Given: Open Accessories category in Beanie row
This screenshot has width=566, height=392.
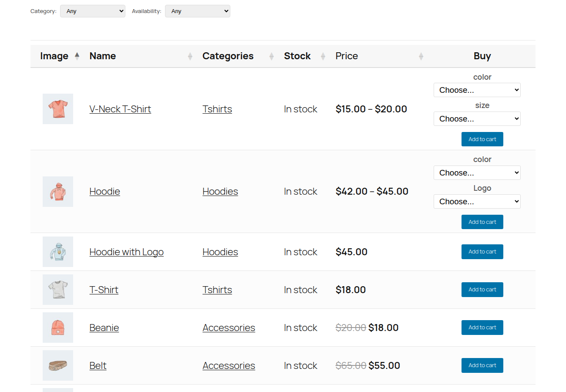Looking at the screenshot, I should point(229,328).
